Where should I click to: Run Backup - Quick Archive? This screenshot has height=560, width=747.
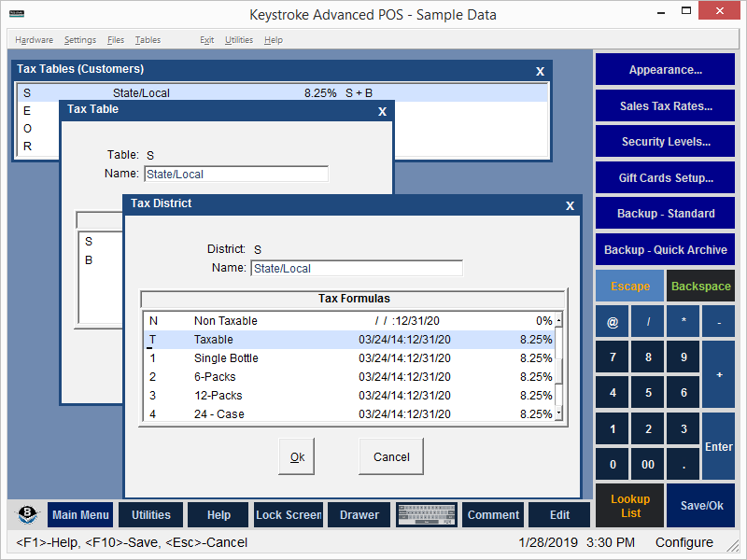(665, 249)
